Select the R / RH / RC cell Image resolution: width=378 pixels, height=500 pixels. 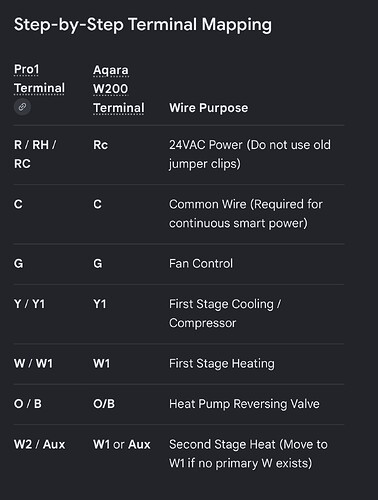[x=35, y=154]
